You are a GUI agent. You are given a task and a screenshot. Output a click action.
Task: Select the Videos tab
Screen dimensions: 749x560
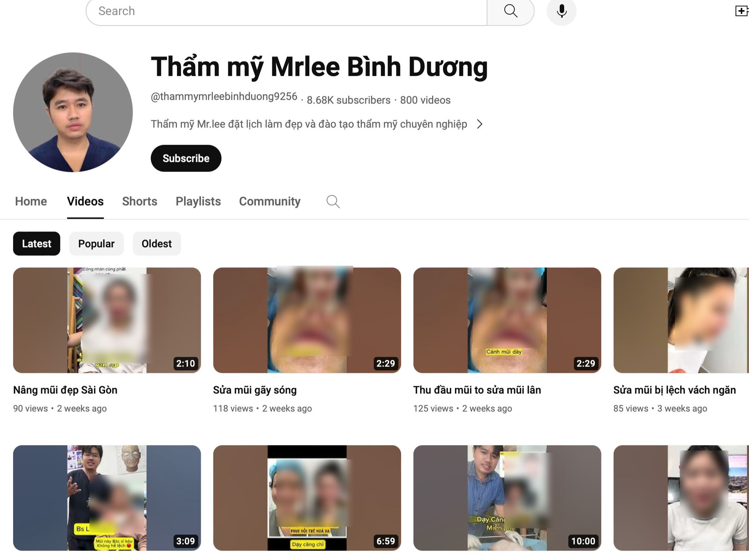(85, 201)
